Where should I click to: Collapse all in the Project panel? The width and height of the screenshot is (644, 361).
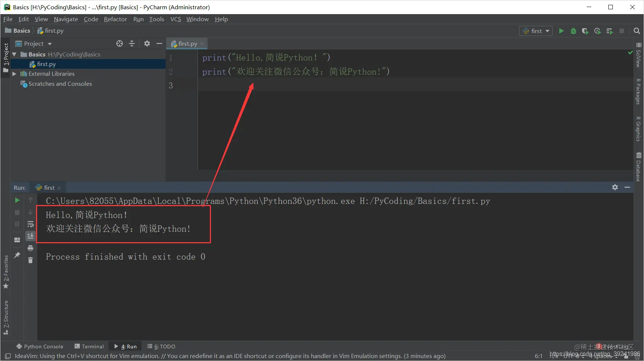click(132, 43)
